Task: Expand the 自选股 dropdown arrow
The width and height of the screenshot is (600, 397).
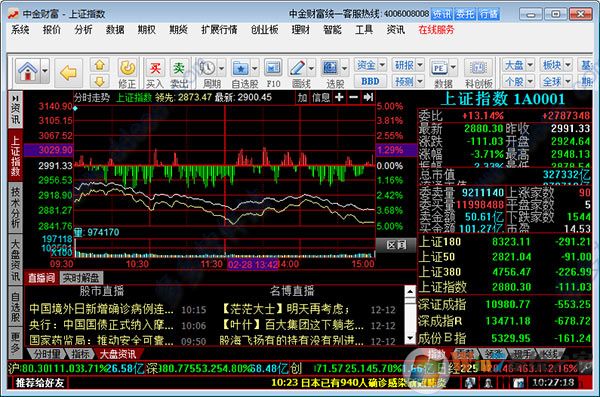Action: pos(255,69)
